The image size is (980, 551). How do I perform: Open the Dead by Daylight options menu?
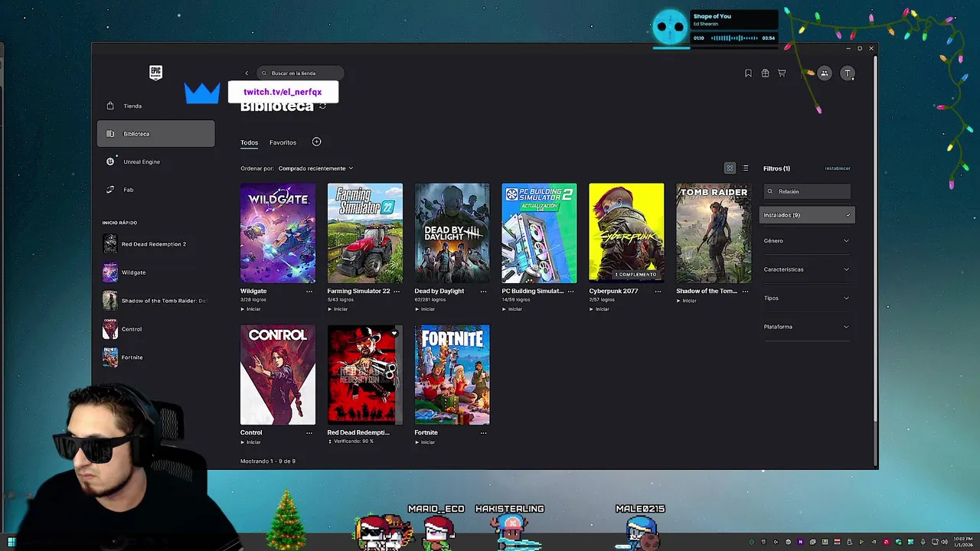click(x=483, y=292)
